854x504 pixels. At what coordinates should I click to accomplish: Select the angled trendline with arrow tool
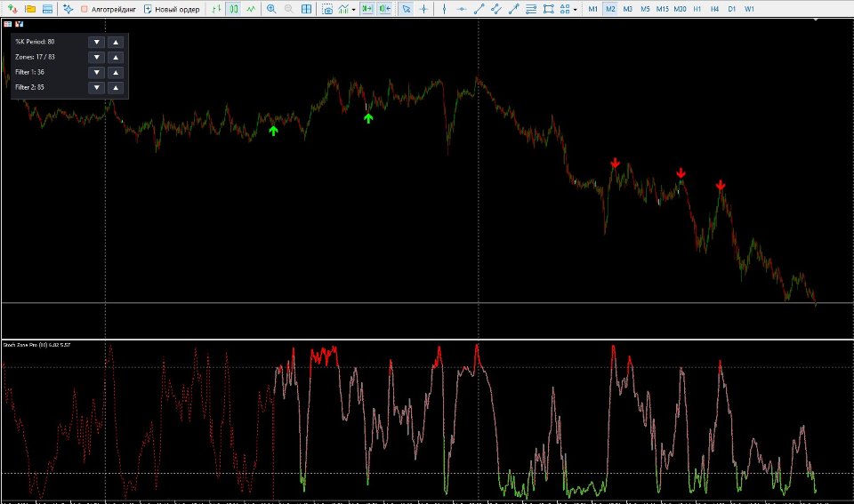pyautogui.click(x=513, y=9)
